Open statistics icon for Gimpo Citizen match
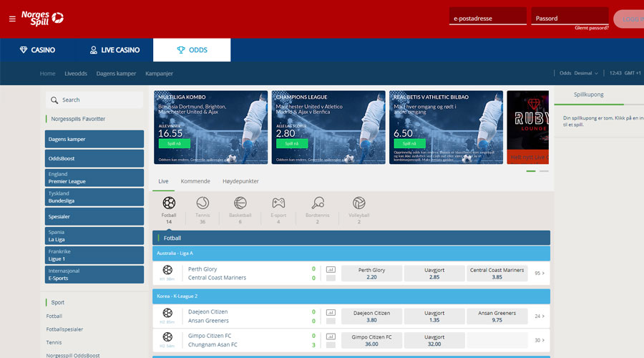The height and width of the screenshot is (358, 644). pos(331,337)
